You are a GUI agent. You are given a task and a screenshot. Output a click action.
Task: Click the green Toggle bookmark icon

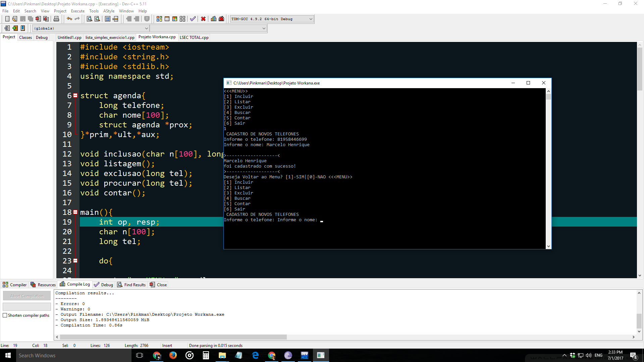[x=15, y=28]
